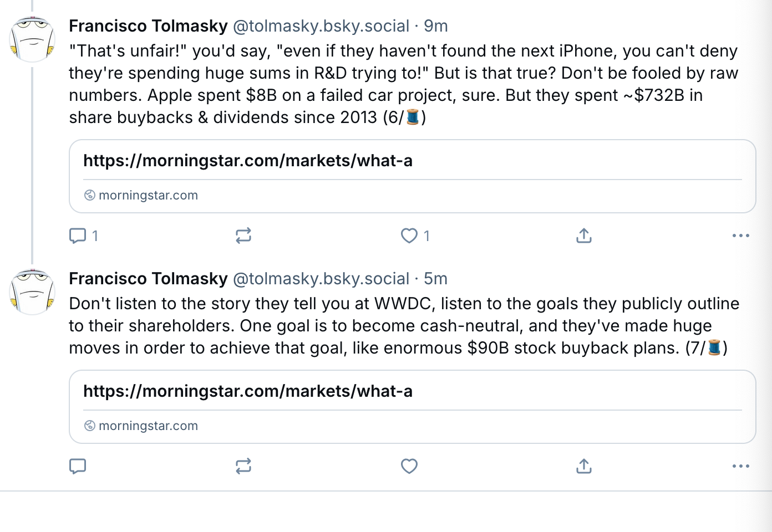Click the reply icon on the 9m post
The image size is (772, 532).
click(78, 236)
